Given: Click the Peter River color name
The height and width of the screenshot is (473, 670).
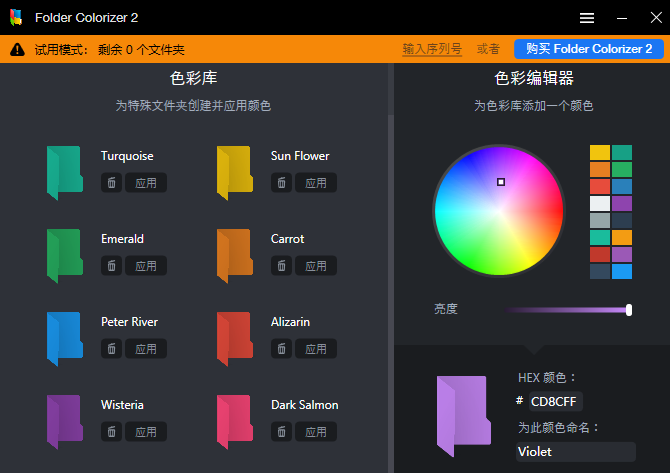Looking at the screenshot, I should click(x=129, y=322).
